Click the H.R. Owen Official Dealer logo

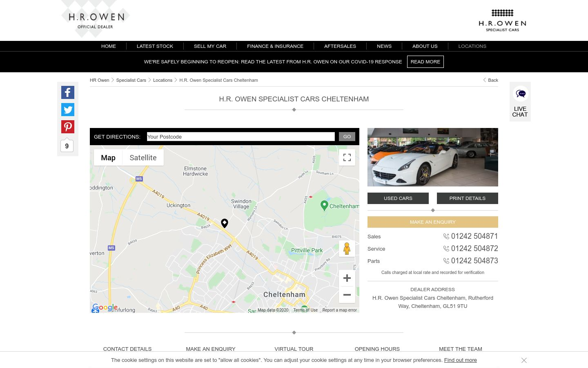point(96,19)
